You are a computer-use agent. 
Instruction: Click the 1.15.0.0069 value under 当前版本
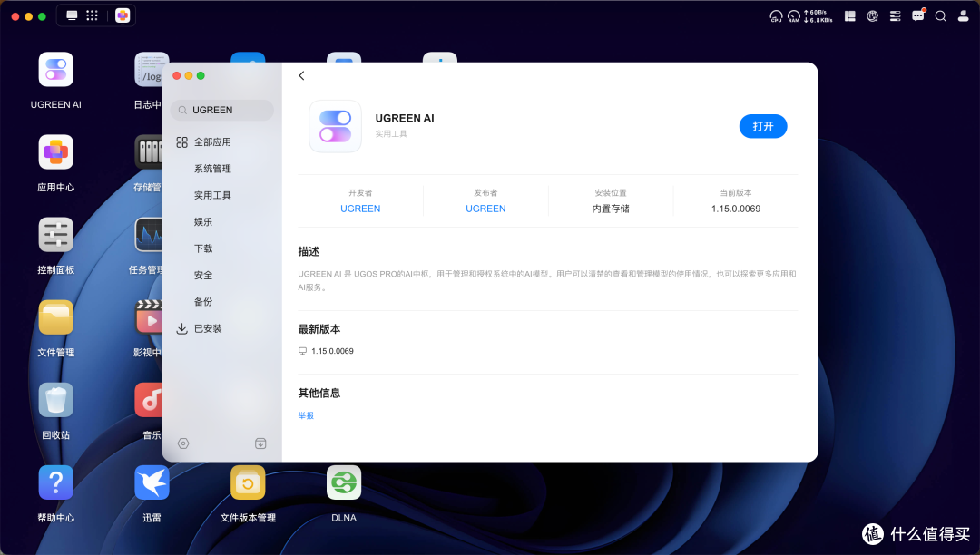pyautogui.click(x=736, y=209)
